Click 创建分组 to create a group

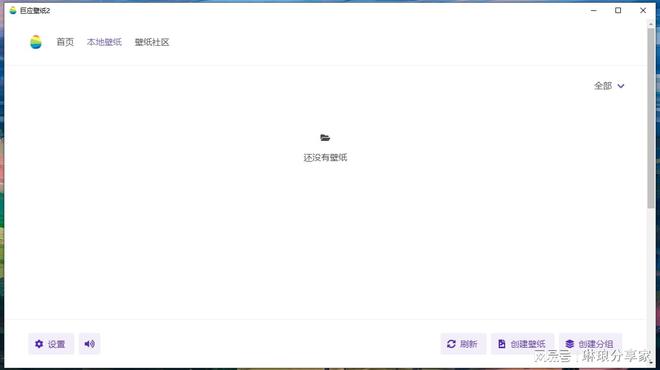590,344
